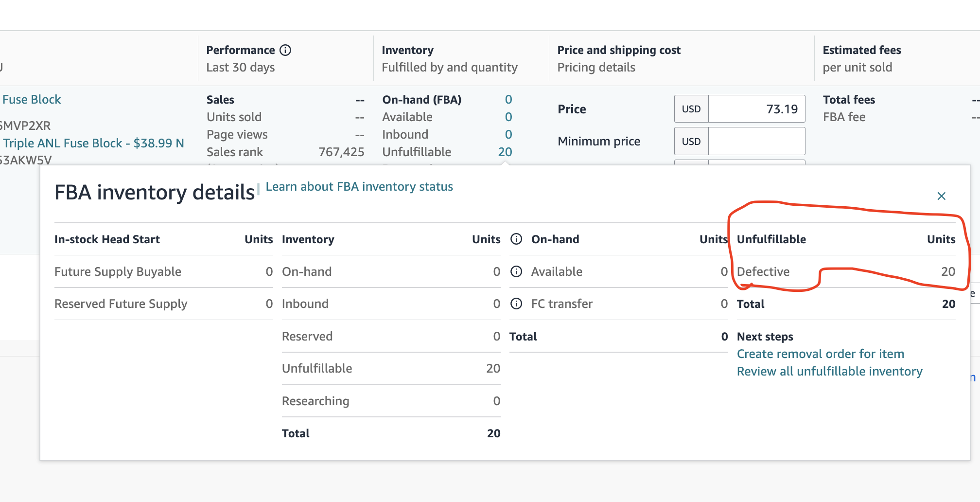This screenshot has height=502, width=980.
Task: Click the Researching row label
Action: (x=315, y=401)
